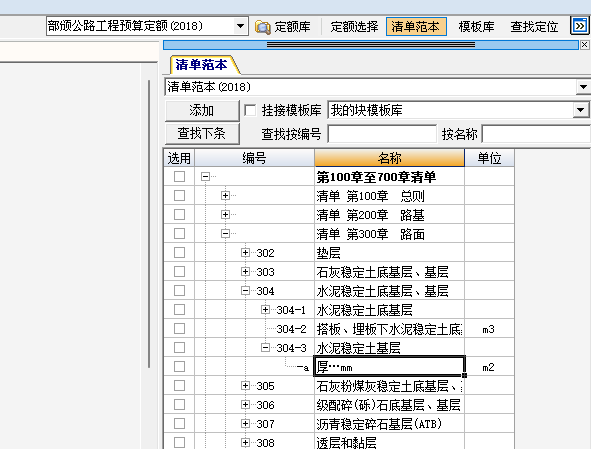Select the 定额选择 toolbar tab
591x449 pixels.
[354, 27]
